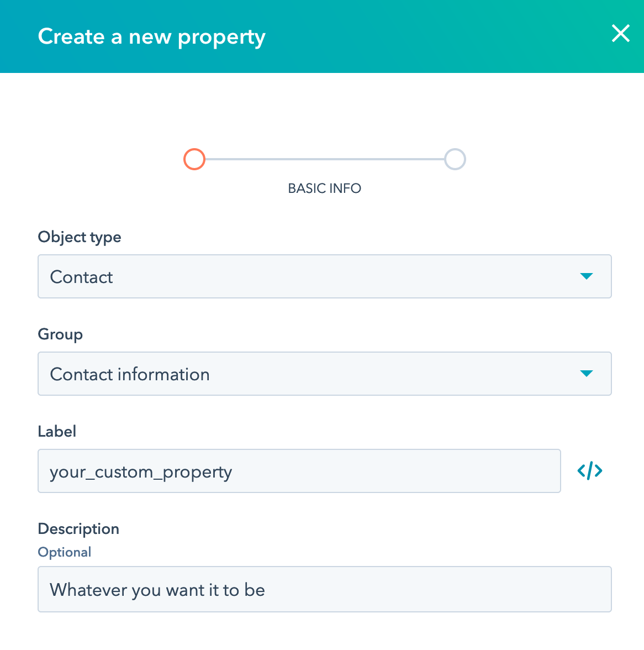This screenshot has width=644, height=650.
Task: Focus the Label field with your_custom_property
Action: 299,471
